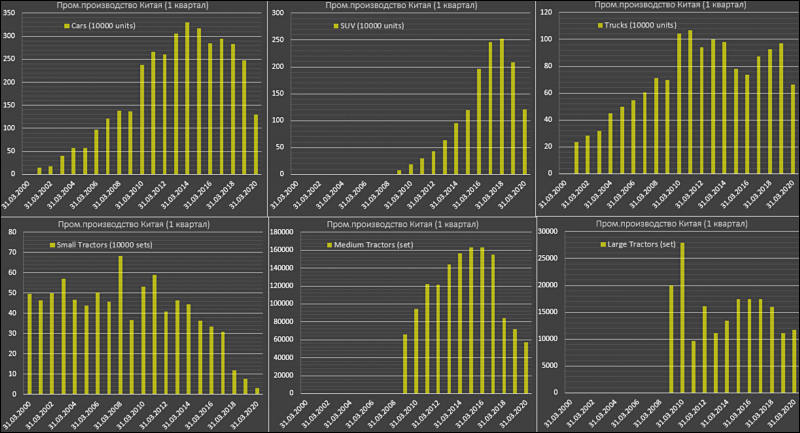800x433 pixels.
Task: Click the SUV (10000 units) legend color marker
Action: [x=336, y=26]
